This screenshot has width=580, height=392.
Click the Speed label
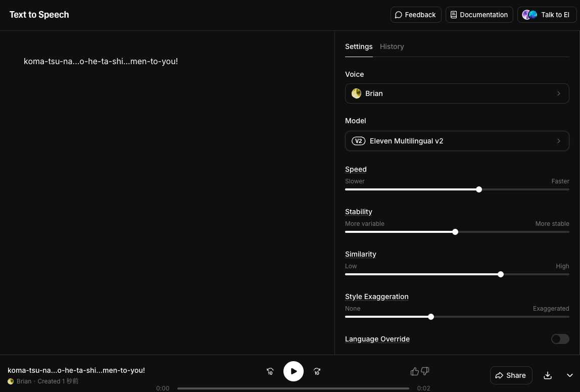pyautogui.click(x=356, y=169)
